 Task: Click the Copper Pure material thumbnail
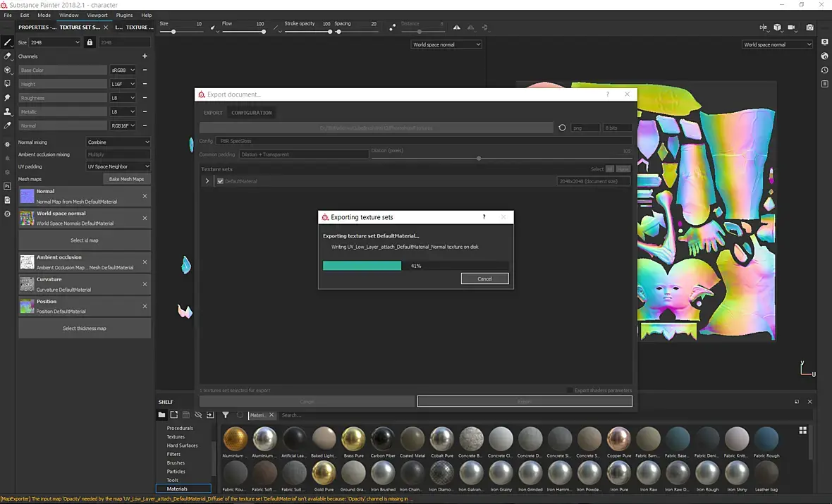618,438
